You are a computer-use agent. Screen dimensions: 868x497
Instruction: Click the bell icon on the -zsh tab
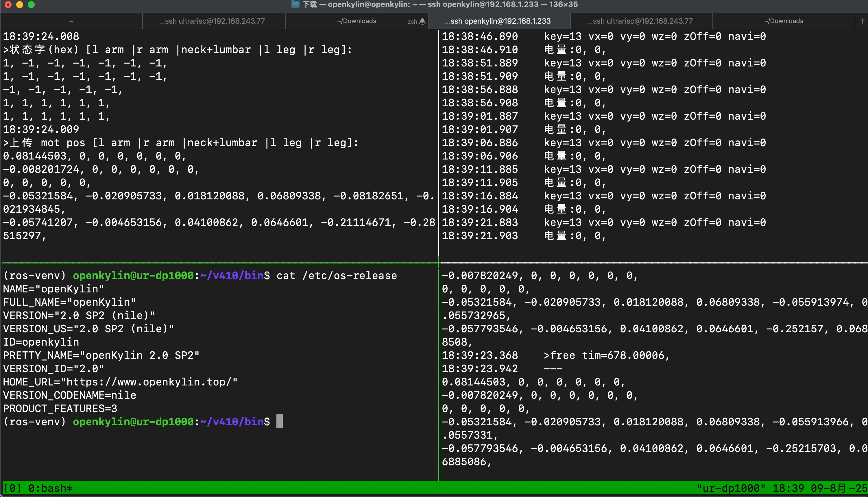point(422,21)
